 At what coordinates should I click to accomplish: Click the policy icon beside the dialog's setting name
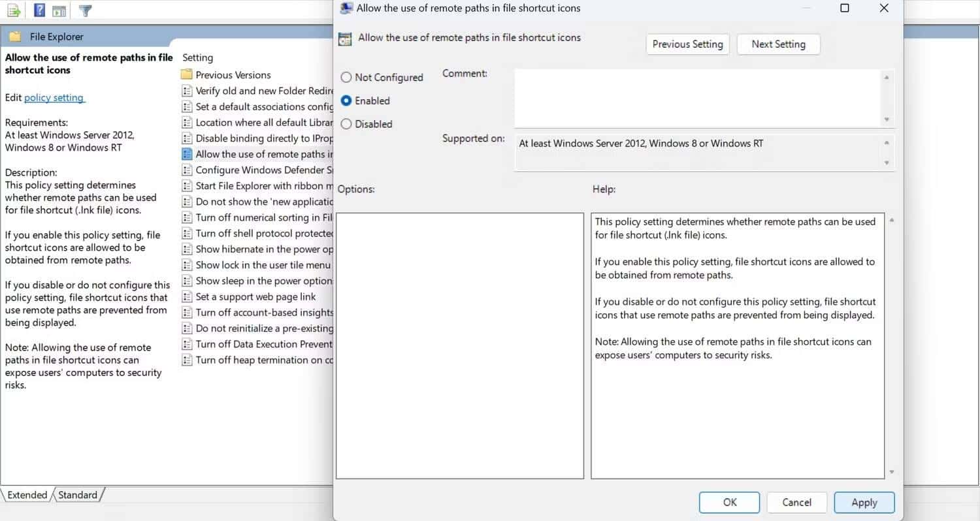click(x=345, y=39)
